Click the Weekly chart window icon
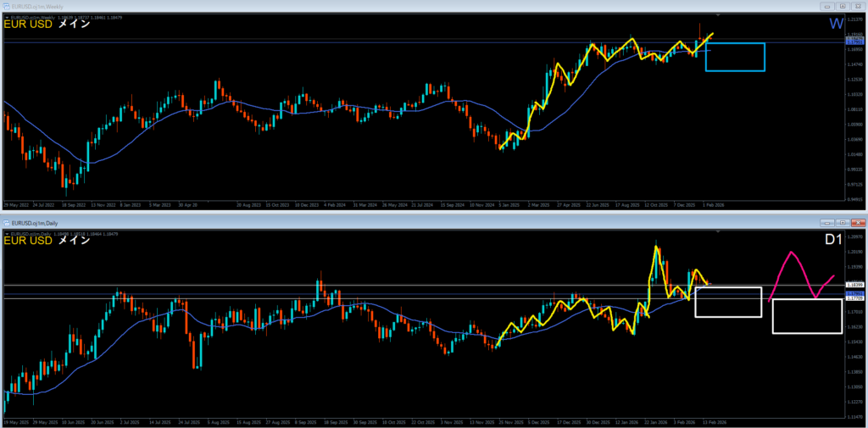The image size is (868, 428). click(6, 5)
